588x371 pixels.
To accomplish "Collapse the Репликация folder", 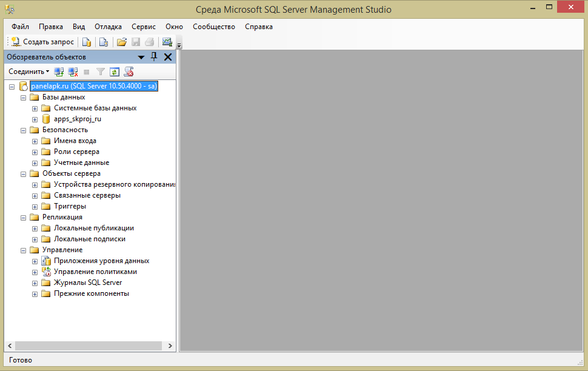I will pos(23,218).
